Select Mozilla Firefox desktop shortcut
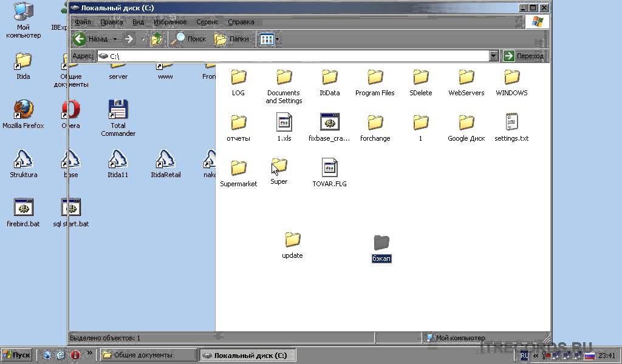 click(23, 115)
